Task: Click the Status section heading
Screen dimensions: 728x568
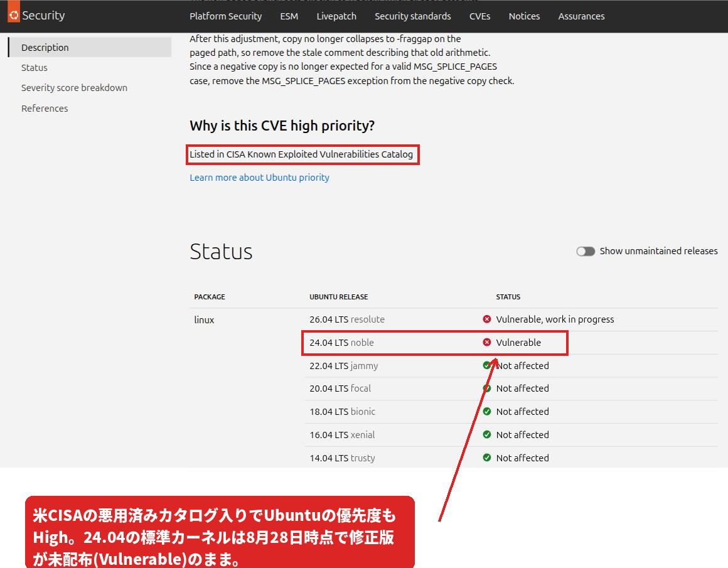Action: 221,251
